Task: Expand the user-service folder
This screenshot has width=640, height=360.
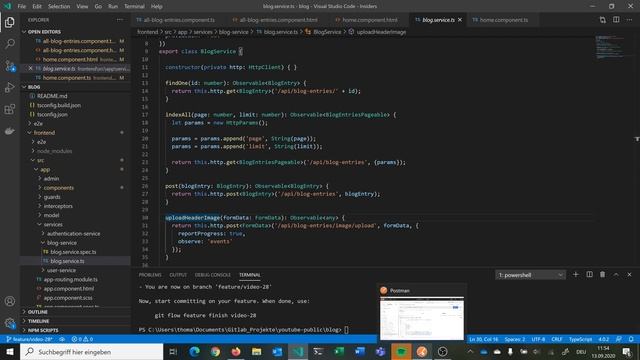Action: (x=61, y=270)
